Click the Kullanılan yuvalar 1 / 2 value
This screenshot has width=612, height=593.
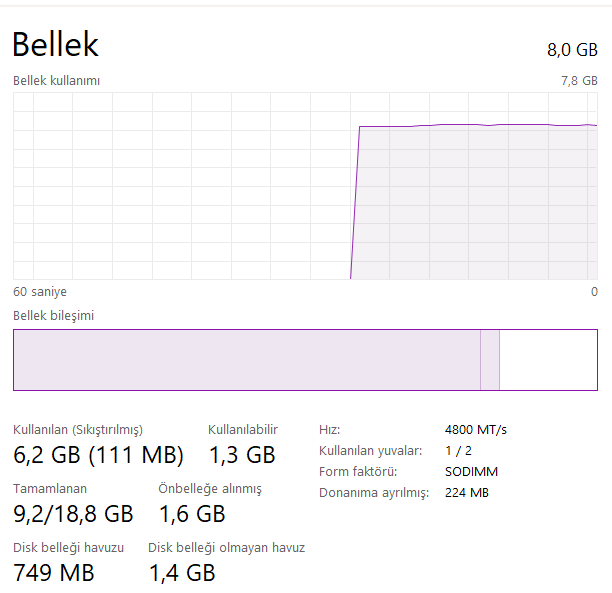(x=461, y=451)
